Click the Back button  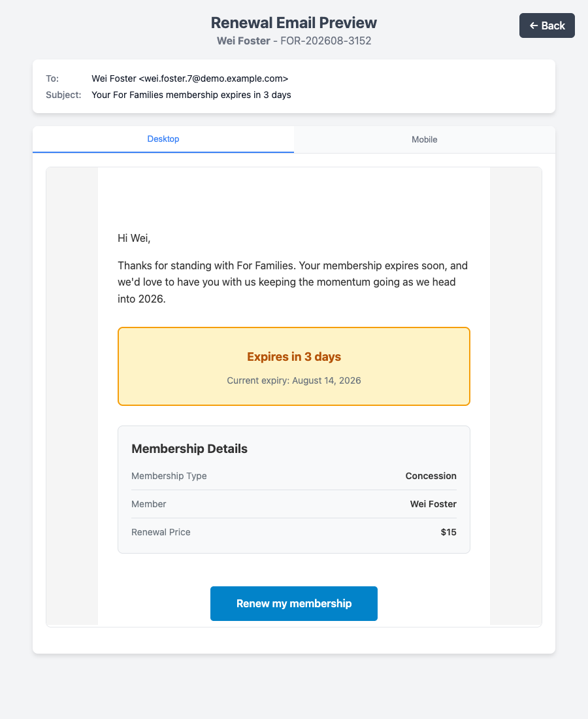tap(547, 25)
